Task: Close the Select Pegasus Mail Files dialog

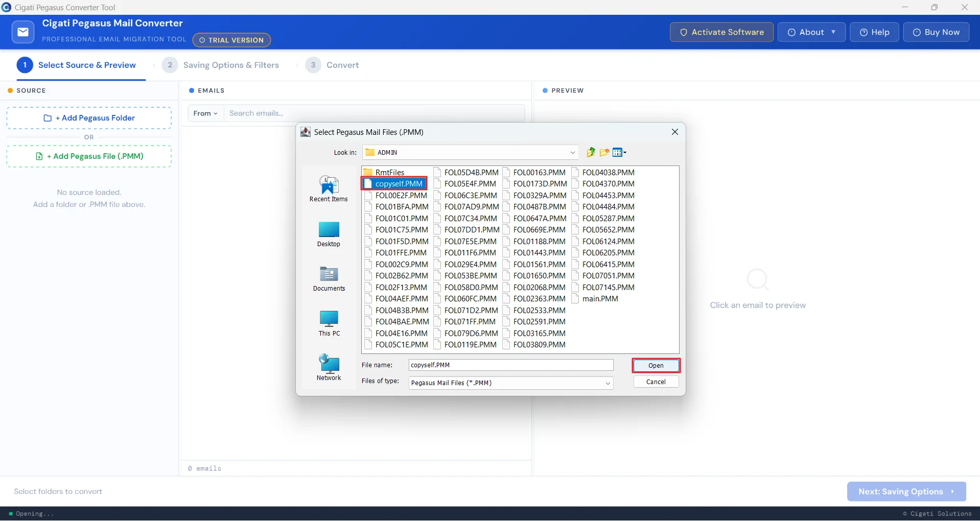Action: 674,132
